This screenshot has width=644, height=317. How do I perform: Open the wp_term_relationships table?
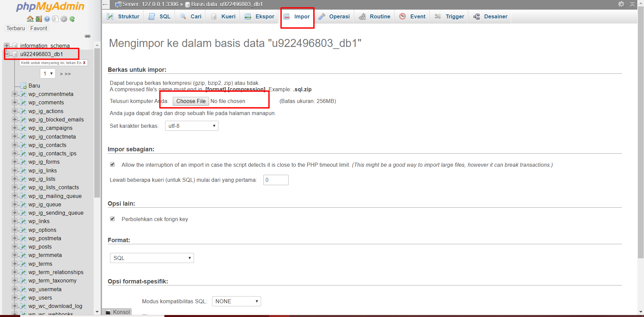click(56, 272)
